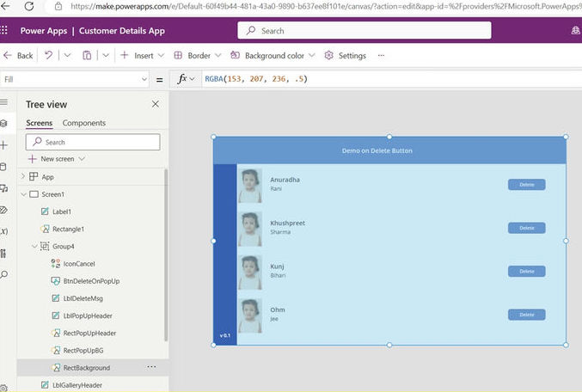Click the v 0.1 version label
This screenshot has height=392, width=582.
coord(225,335)
